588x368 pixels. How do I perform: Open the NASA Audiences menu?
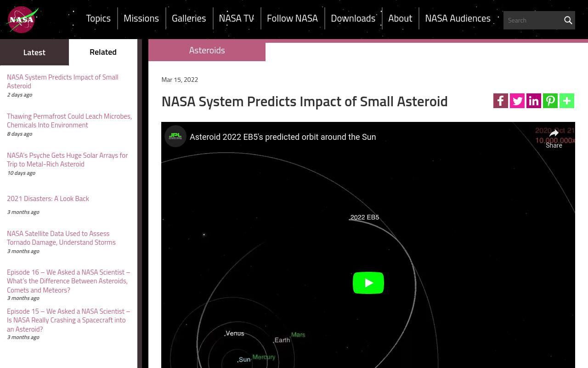[x=458, y=18]
